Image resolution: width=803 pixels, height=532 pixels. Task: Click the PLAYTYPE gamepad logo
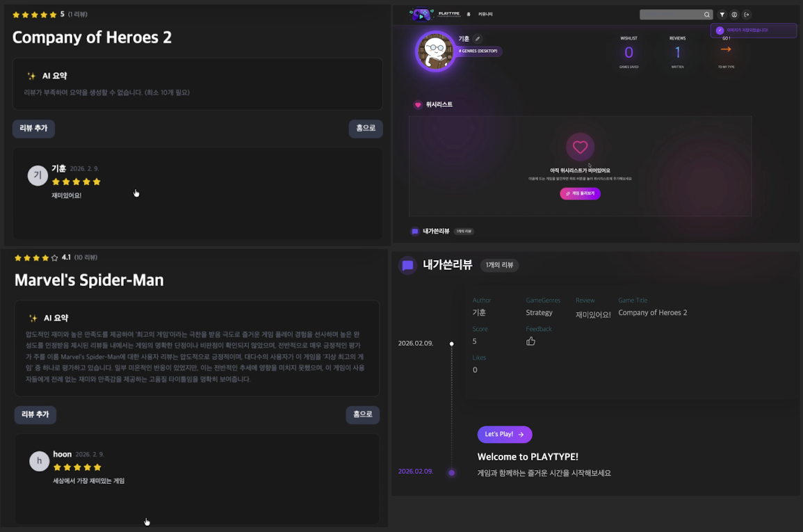[421, 15]
